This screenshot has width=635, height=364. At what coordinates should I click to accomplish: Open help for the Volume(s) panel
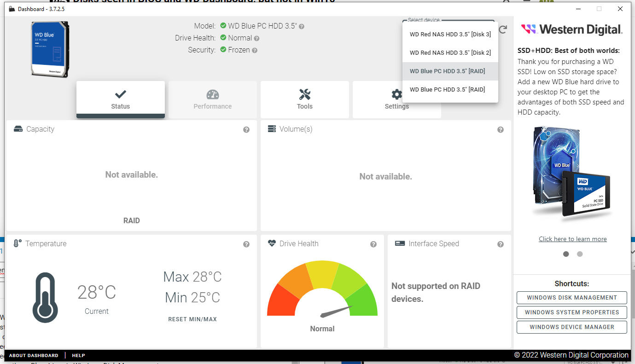tap(501, 130)
